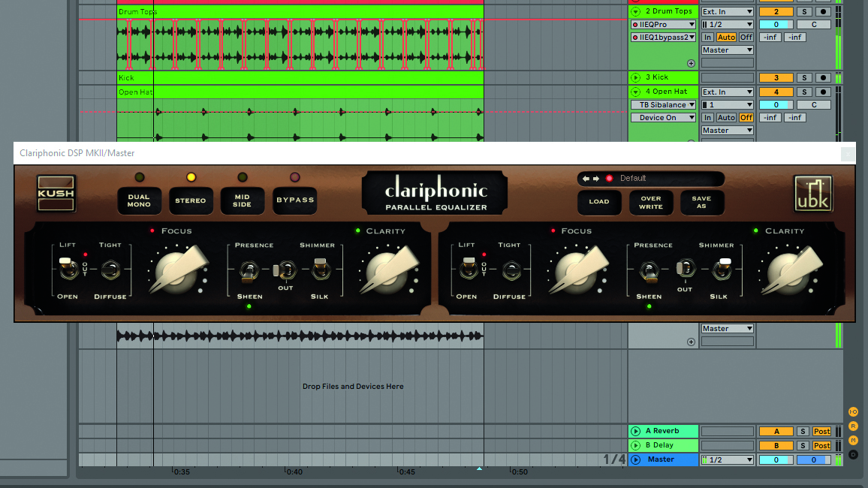The height and width of the screenshot is (488, 868).
Task: Go to the previous Clariphonic preset arrow
Action: 586,179
